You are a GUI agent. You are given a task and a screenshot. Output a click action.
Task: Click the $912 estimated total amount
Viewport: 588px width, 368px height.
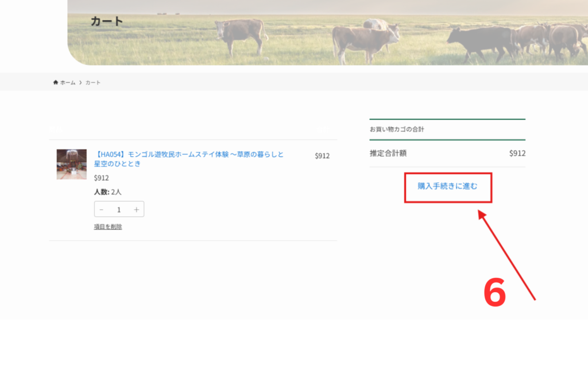tap(517, 154)
